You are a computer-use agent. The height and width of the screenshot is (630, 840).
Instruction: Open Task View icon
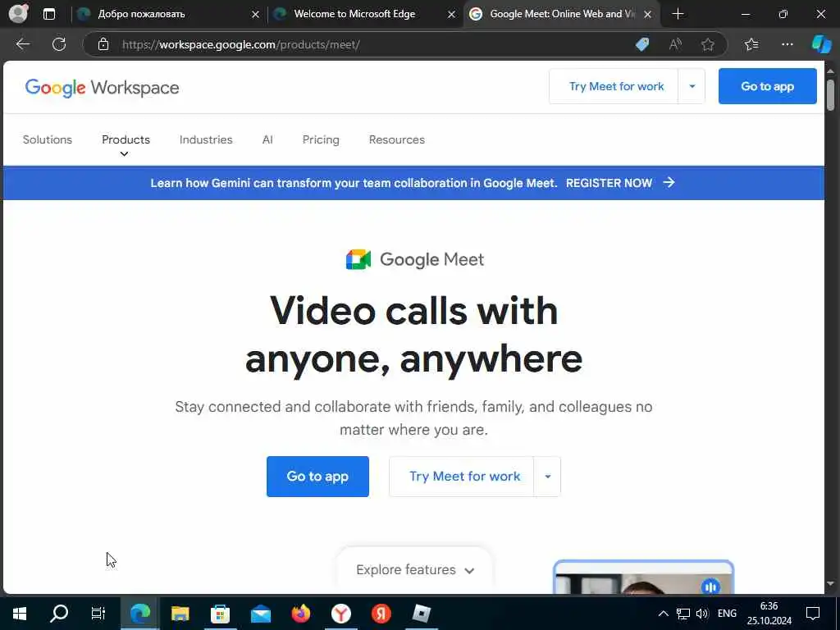(98, 614)
